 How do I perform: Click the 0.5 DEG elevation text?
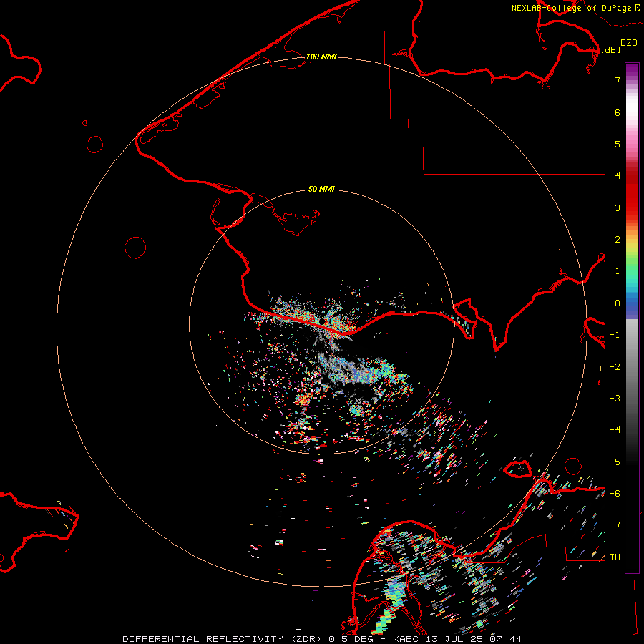coord(351,639)
